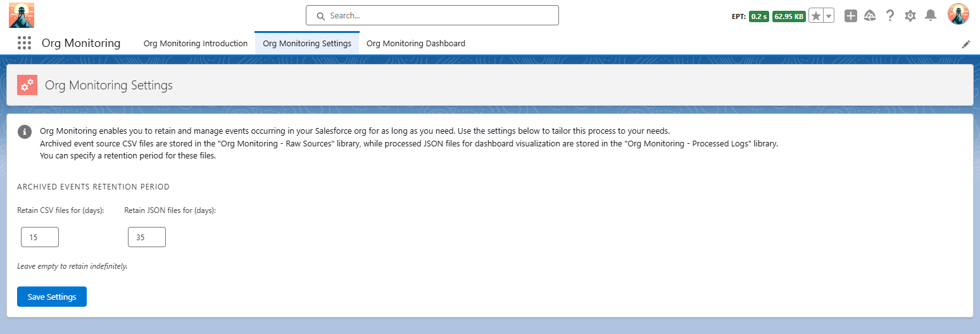Open the Setup gear icon
The width and height of the screenshot is (980, 334).
[910, 16]
